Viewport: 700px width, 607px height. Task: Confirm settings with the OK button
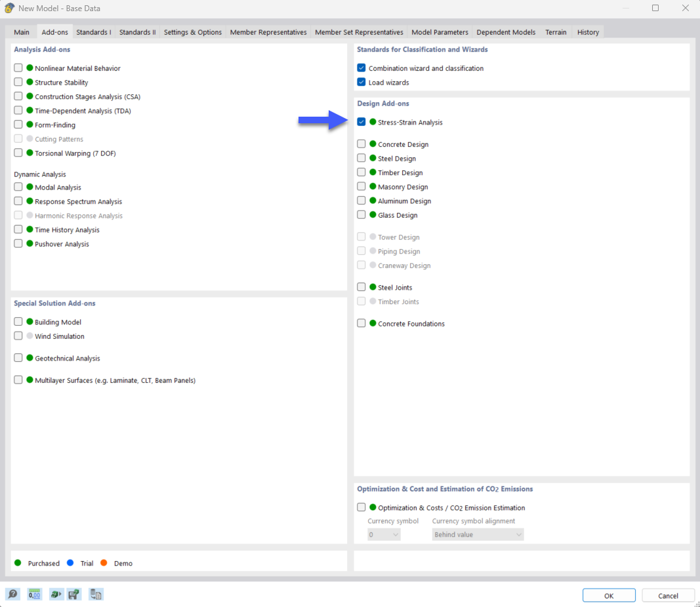point(608,595)
